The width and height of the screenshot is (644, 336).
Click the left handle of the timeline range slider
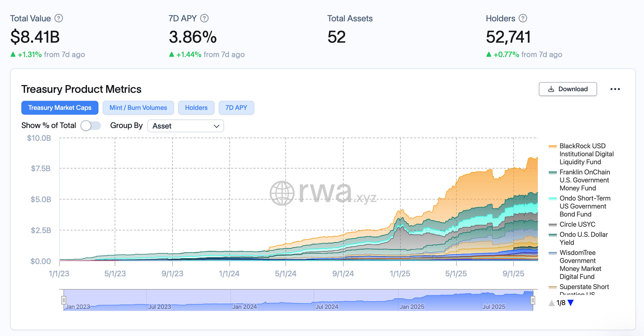point(63,300)
